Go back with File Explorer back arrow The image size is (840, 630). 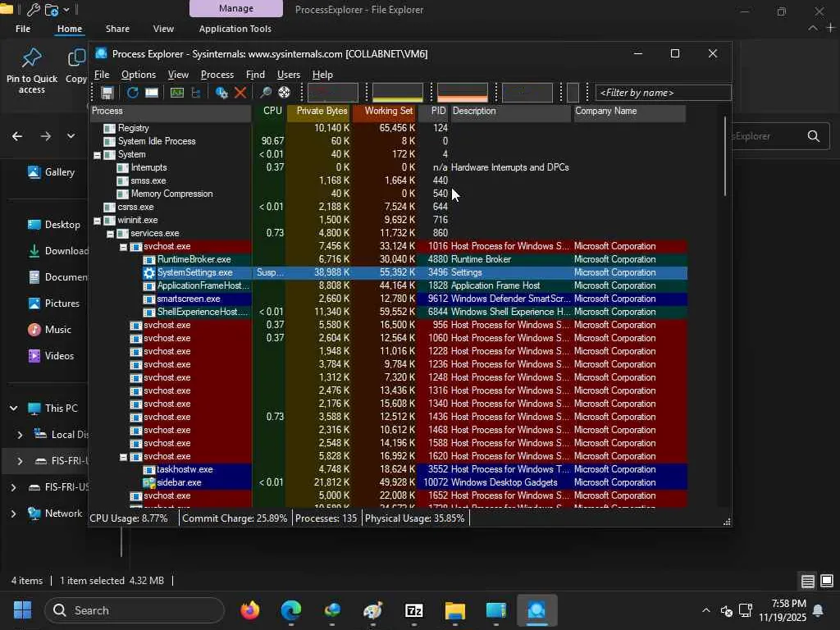point(17,136)
